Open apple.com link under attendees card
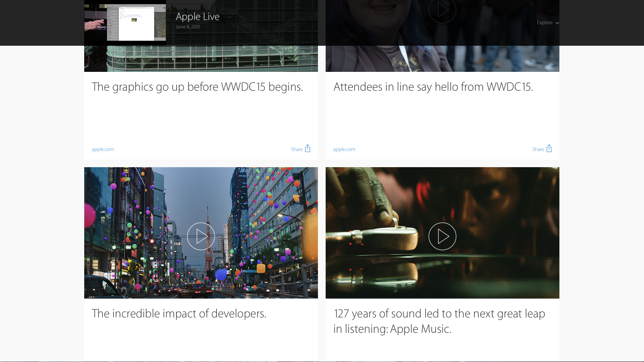The image size is (644, 362). (344, 149)
